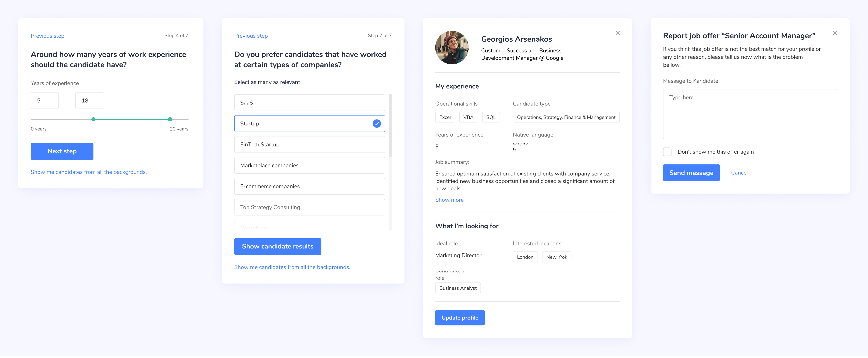Expand job summary with Show more
Image resolution: width=868 pixels, height=358 pixels.
[x=449, y=200]
